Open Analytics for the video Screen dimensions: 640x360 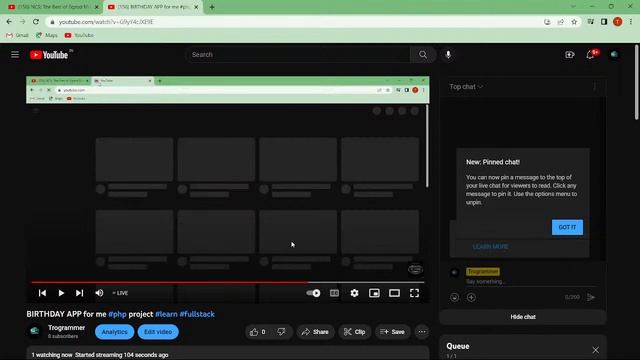tap(114, 332)
